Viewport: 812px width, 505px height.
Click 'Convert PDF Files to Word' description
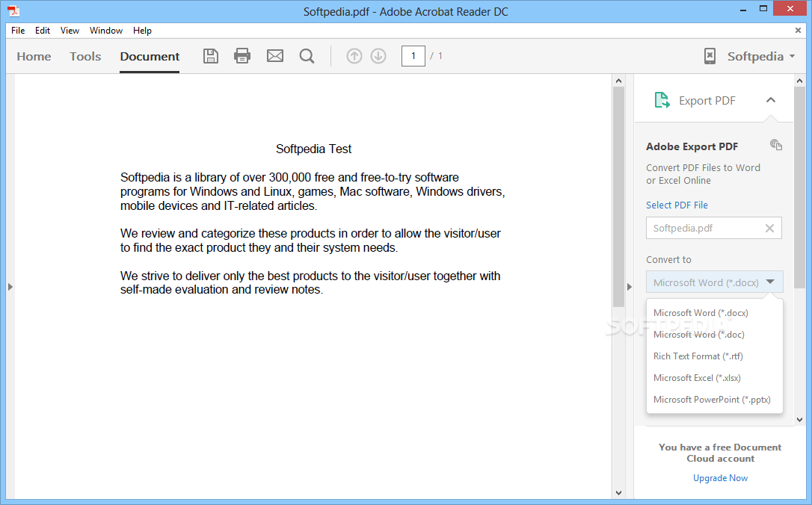click(704, 174)
